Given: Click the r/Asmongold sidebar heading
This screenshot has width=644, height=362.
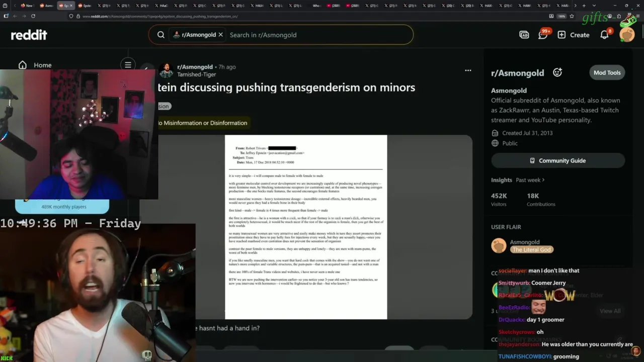Looking at the screenshot, I should click(517, 73).
